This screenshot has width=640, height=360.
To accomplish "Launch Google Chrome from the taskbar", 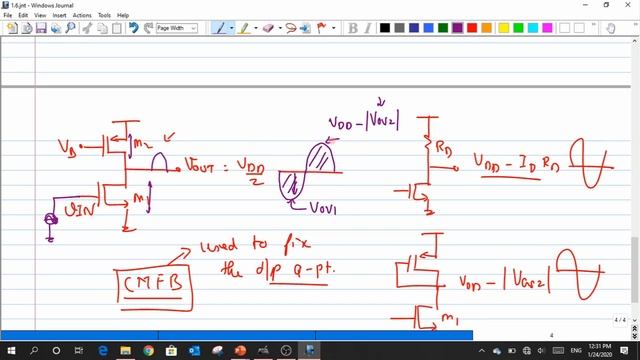I will (x=149, y=351).
